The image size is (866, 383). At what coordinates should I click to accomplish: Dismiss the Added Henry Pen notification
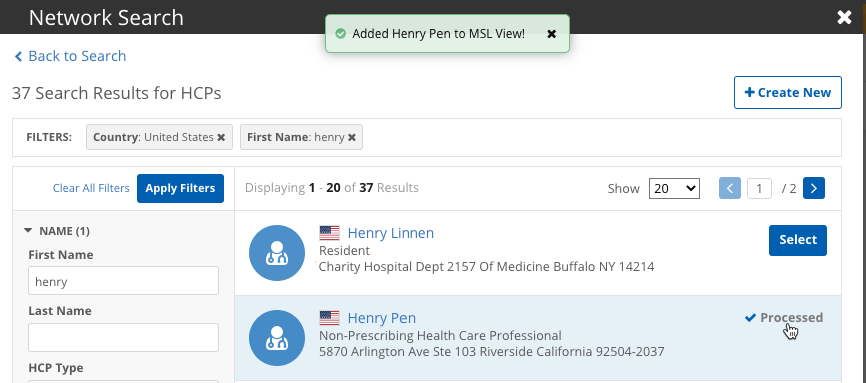(551, 34)
